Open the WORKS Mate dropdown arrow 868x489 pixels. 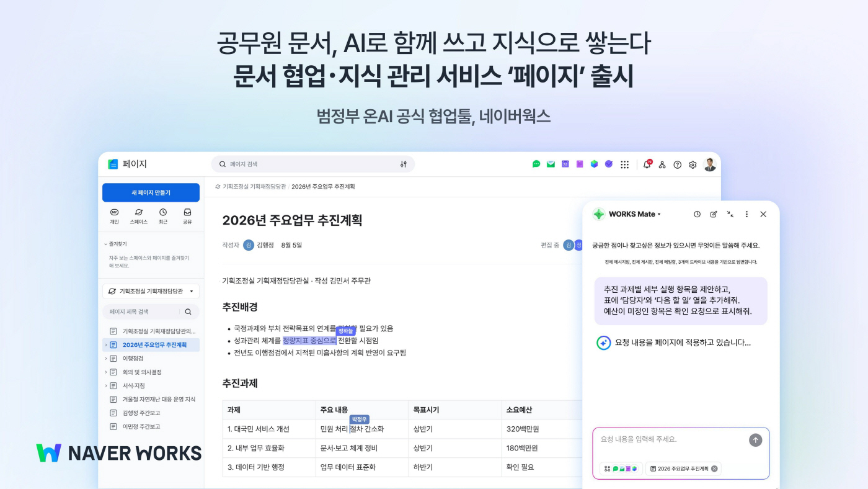coord(659,214)
